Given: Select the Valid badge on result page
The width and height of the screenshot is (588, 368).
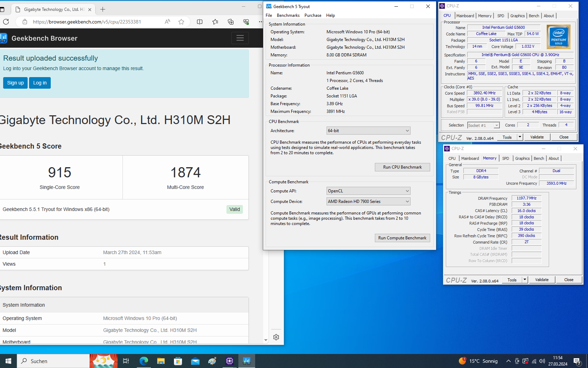Looking at the screenshot, I should click(x=234, y=209).
